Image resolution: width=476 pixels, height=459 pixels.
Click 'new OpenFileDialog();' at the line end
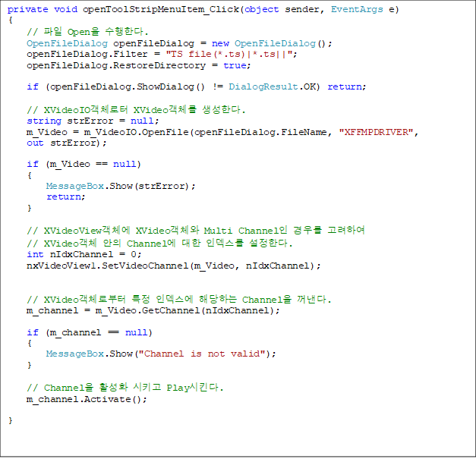tap(272, 43)
